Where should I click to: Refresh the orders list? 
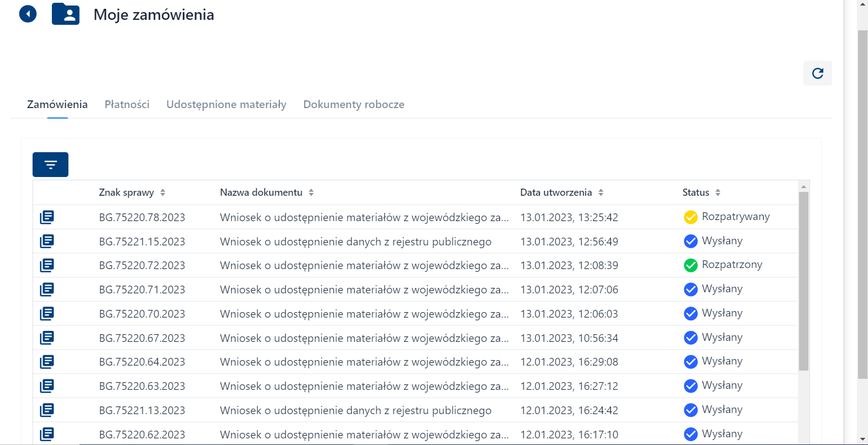(x=817, y=73)
